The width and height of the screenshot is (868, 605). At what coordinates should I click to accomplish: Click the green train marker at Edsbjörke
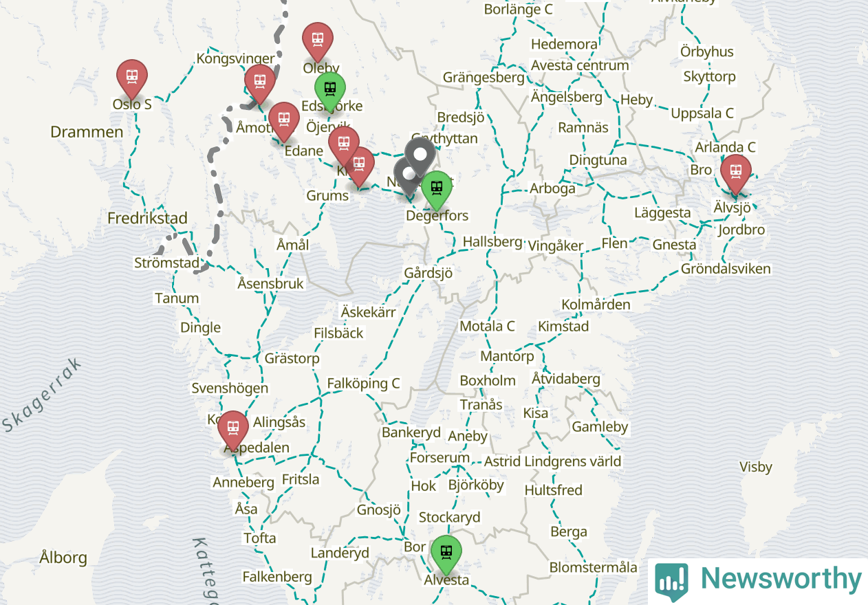pyautogui.click(x=330, y=91)
